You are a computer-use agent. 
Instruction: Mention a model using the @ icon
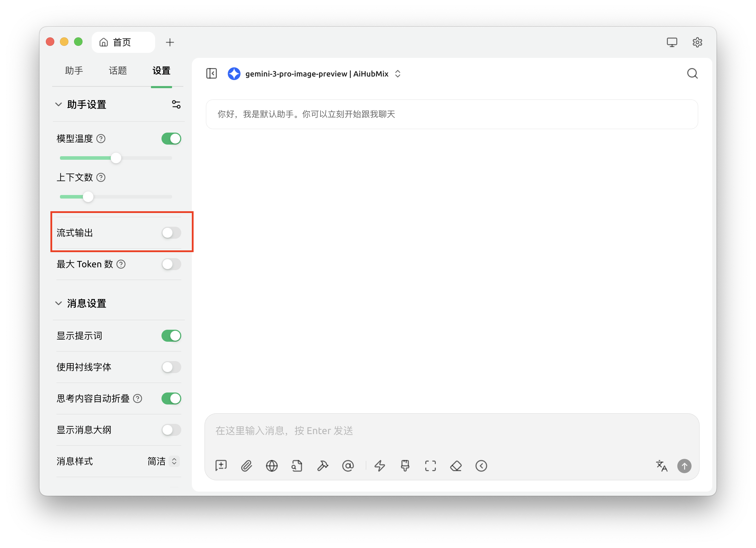click(x=348, y=466)
